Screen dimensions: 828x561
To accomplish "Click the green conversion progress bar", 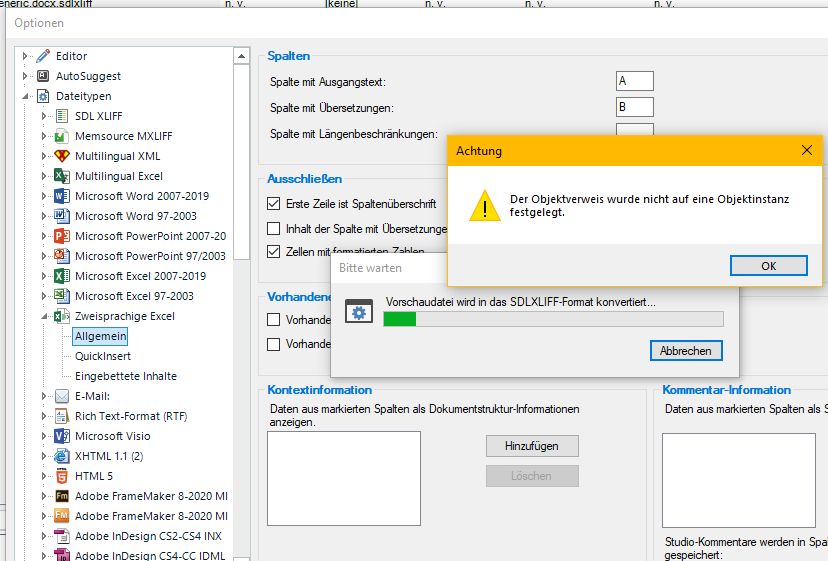I will click(x=553, y=319).
